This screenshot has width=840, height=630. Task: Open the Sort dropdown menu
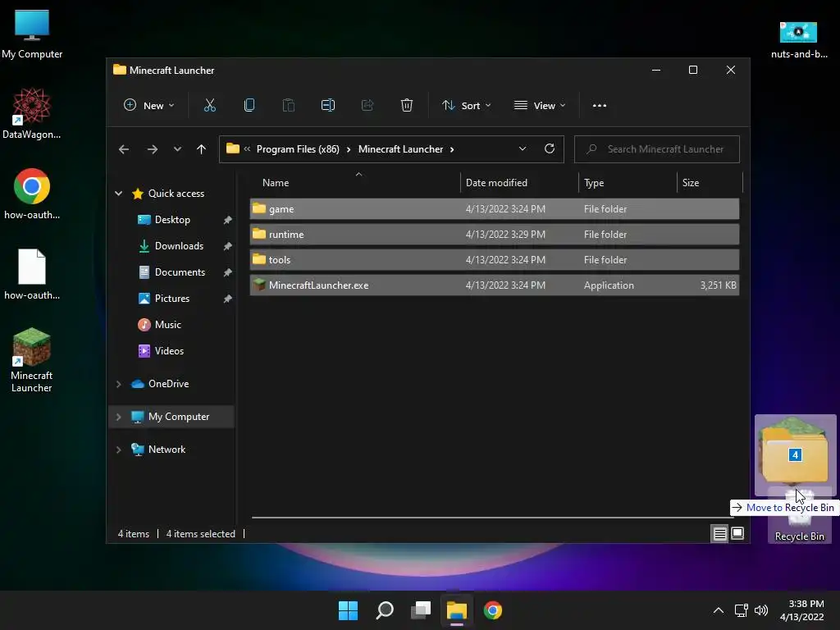coord(466,106)
